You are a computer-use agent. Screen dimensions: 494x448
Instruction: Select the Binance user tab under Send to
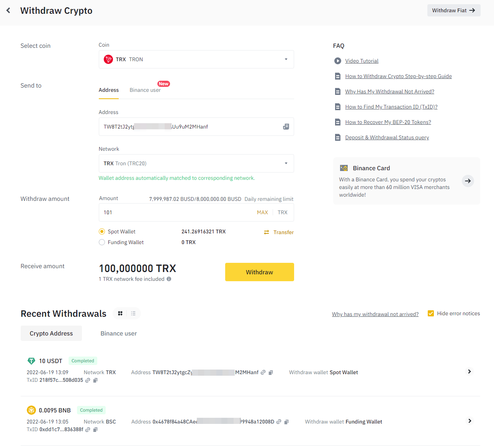tap(145, 90)
